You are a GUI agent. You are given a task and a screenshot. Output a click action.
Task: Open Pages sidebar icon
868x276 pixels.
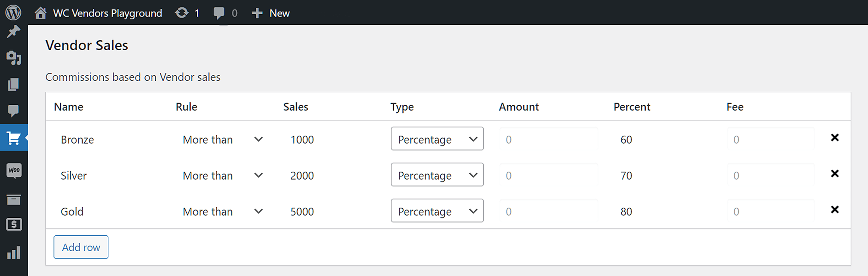13,84
